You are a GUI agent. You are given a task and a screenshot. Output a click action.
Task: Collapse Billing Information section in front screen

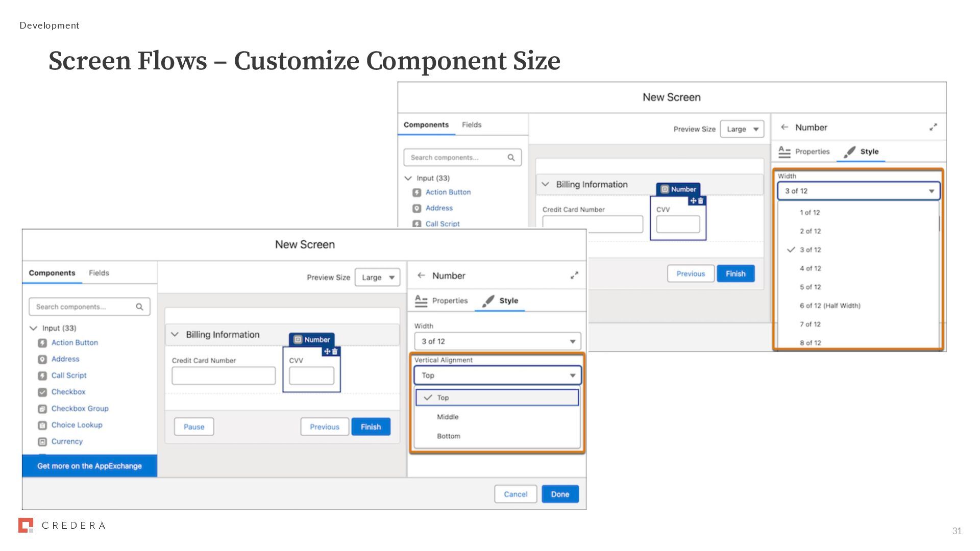pyautogui.click(x=175, y=335)
